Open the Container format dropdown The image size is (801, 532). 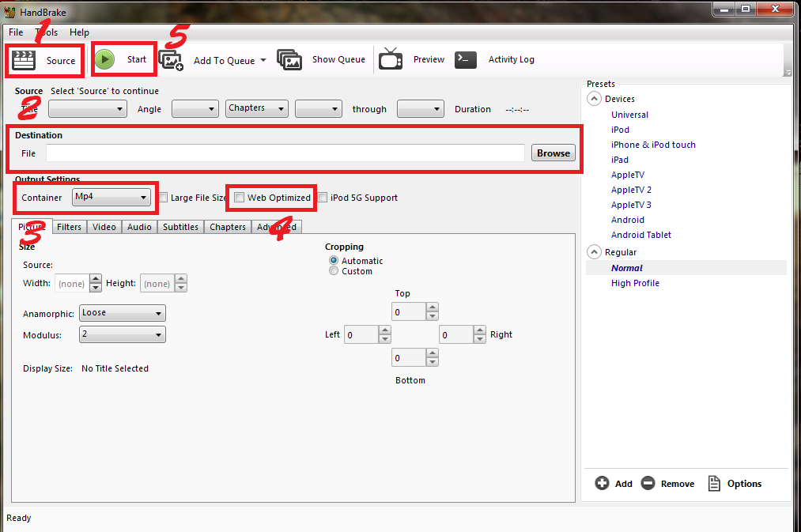pos(111,197)
